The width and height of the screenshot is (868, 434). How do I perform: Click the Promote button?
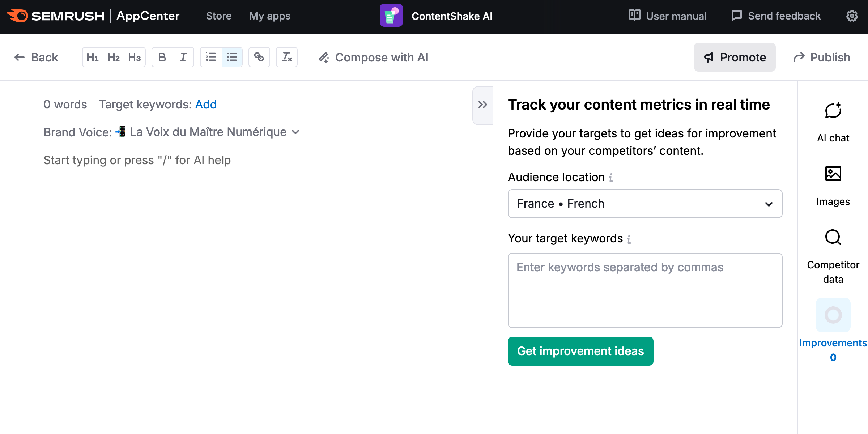click(x=735, y=57)
